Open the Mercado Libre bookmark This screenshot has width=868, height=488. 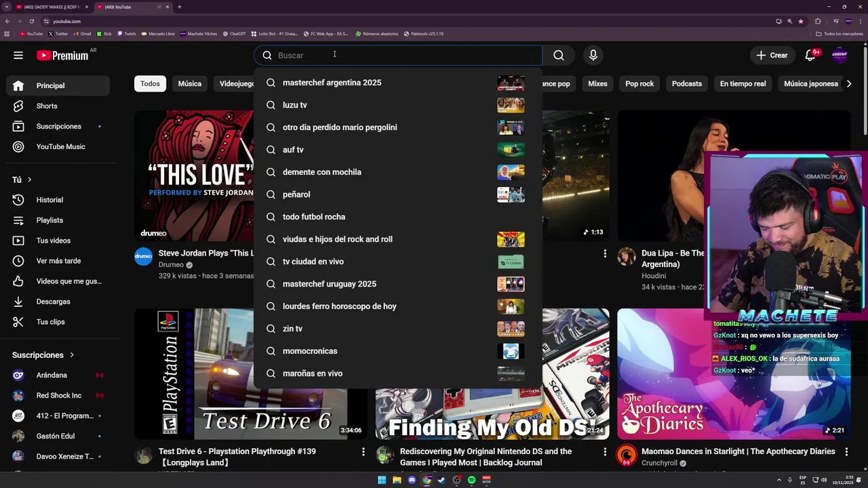point(158,33)
